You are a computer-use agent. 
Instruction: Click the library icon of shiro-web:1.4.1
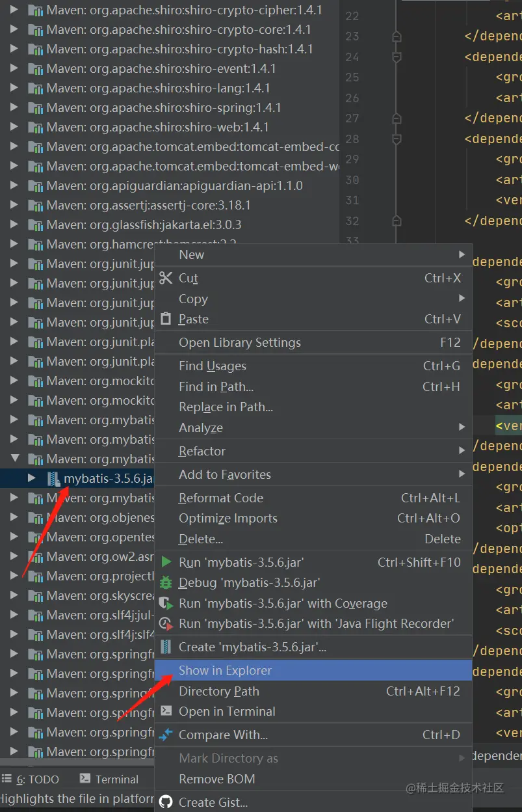coord(36,128)
